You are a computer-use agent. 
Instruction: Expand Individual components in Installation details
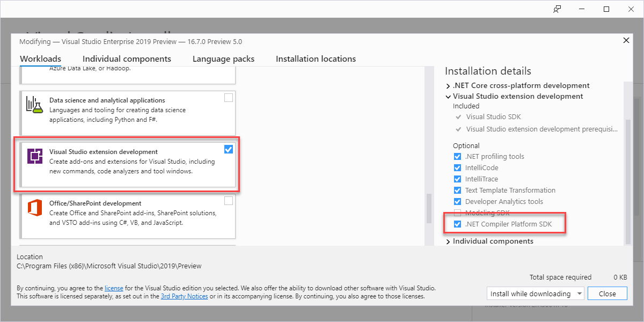(448, 241)
